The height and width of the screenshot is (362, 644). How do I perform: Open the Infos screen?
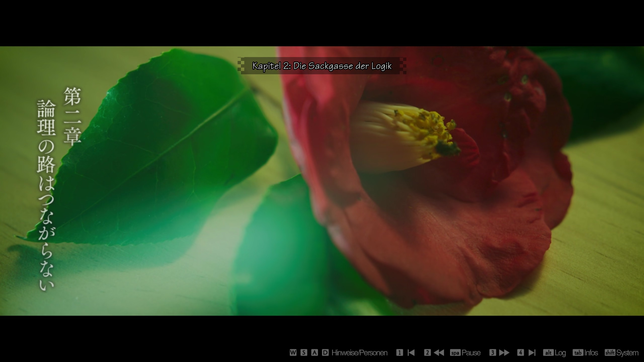(591, 353)
